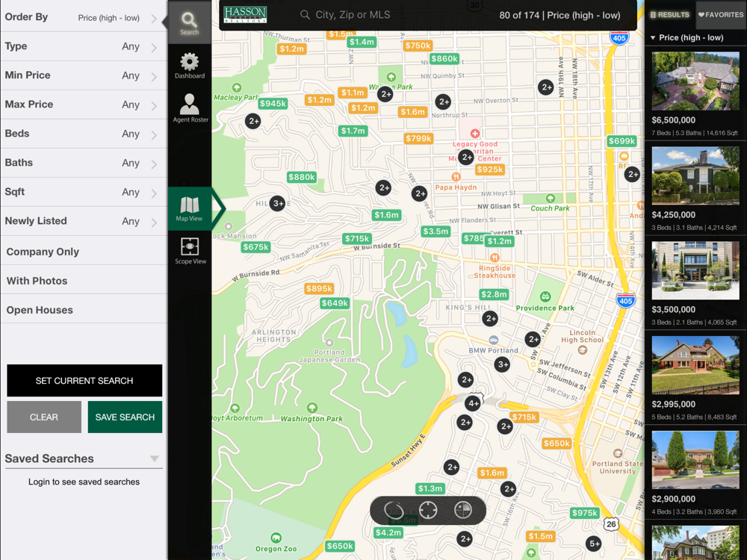Expand the Saved Searches triangle
Screen dimensions: 747x560
pos(155,458)
